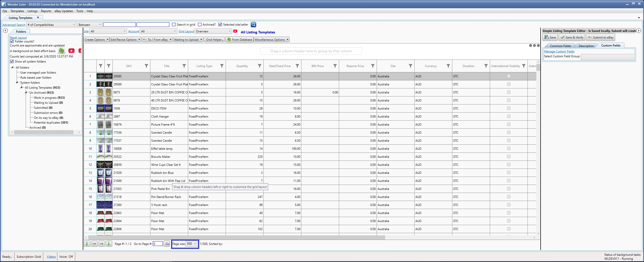Click the Reset Layout link
This screenshot has height=262, width=644.
(18, 37)
